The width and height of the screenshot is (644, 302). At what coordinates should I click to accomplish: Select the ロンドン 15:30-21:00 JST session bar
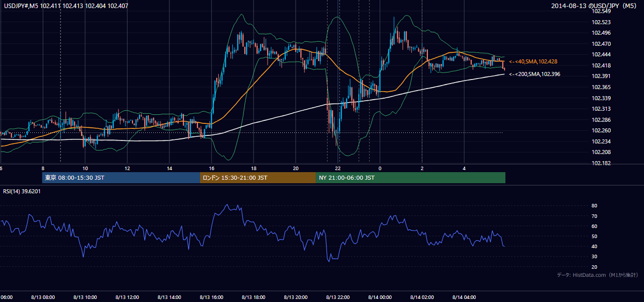pos(258,178)
